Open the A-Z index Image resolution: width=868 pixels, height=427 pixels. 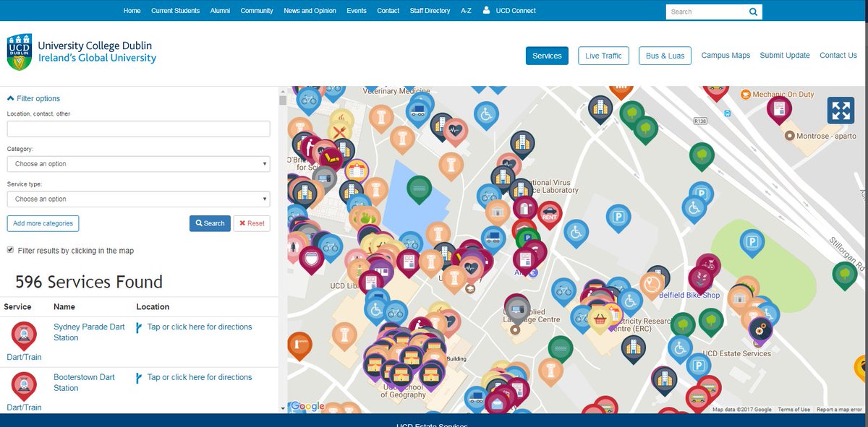pos(466,11)
